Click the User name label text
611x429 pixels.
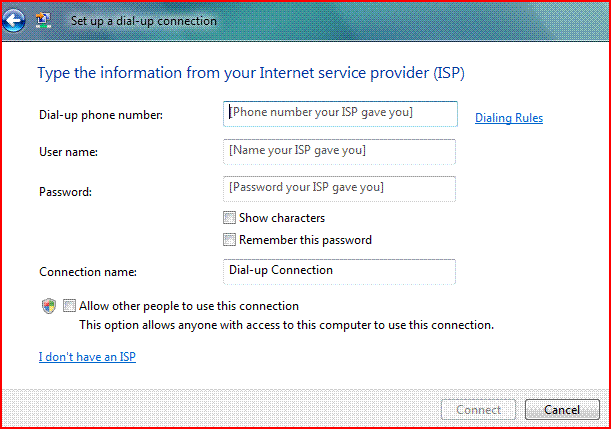tap(69, 152)
